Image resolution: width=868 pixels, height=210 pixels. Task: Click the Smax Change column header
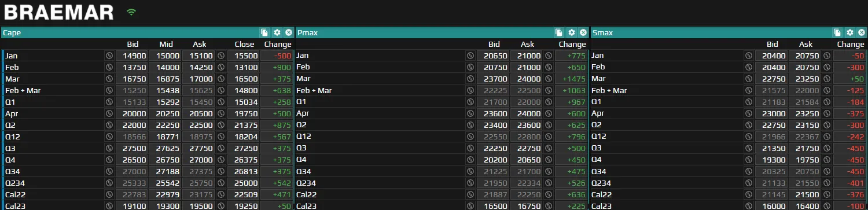tap(851, 44)
